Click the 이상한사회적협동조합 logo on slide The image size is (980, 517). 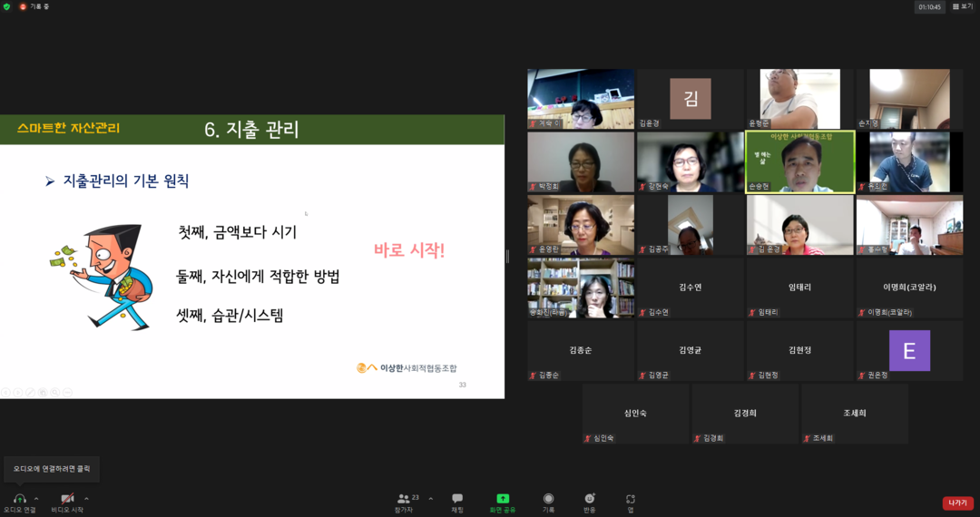[x=407, y=368]
